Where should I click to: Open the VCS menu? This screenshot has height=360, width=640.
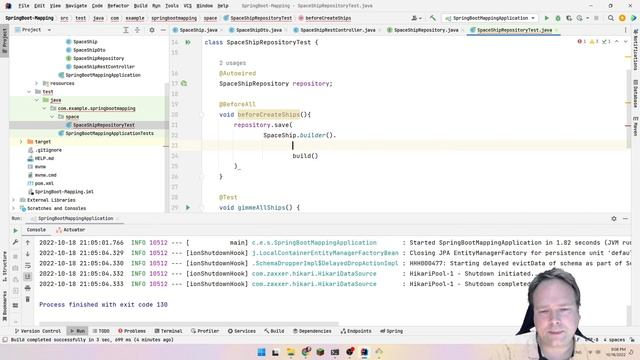click(x=187, y=6)
